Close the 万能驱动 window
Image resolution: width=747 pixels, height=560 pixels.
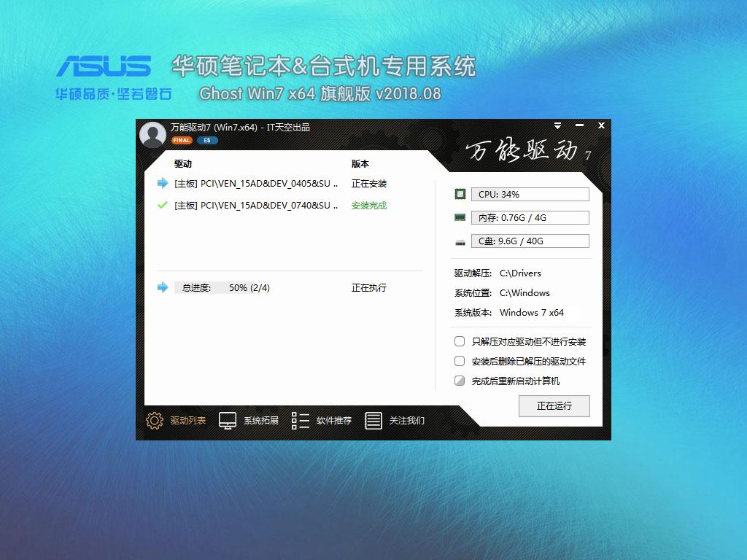[x=601, y=125]
